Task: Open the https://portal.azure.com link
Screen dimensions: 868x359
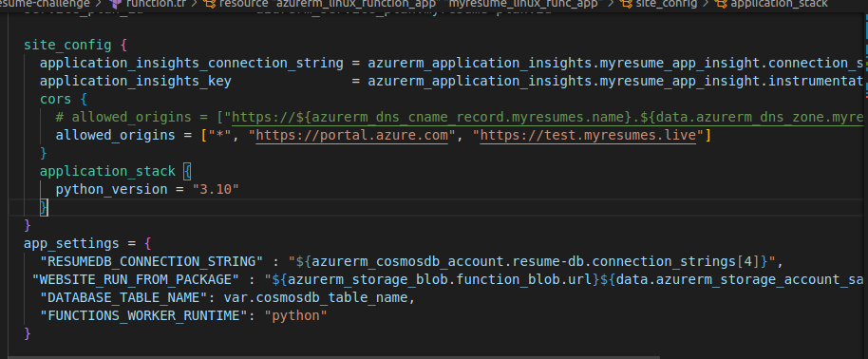Action: click(352, 135)
